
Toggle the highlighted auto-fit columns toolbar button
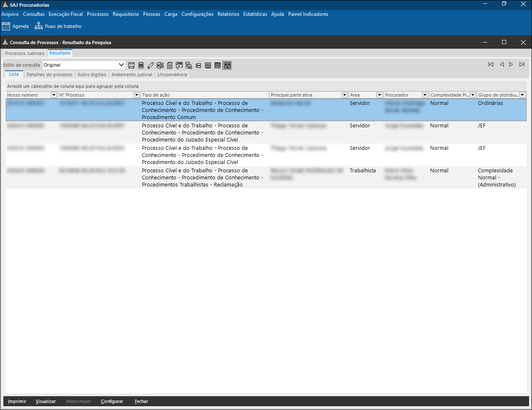227,65
